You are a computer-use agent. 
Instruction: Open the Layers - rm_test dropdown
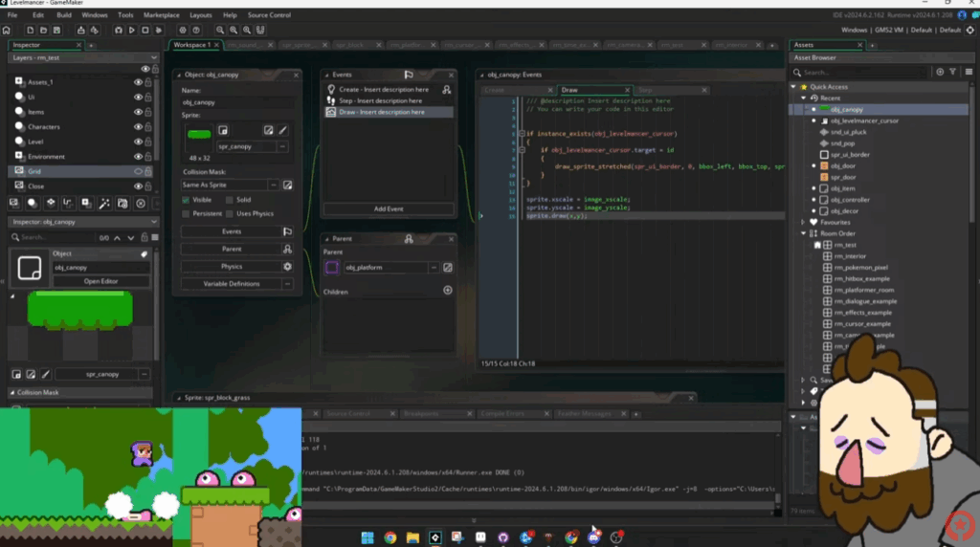[x=153, y=57]
